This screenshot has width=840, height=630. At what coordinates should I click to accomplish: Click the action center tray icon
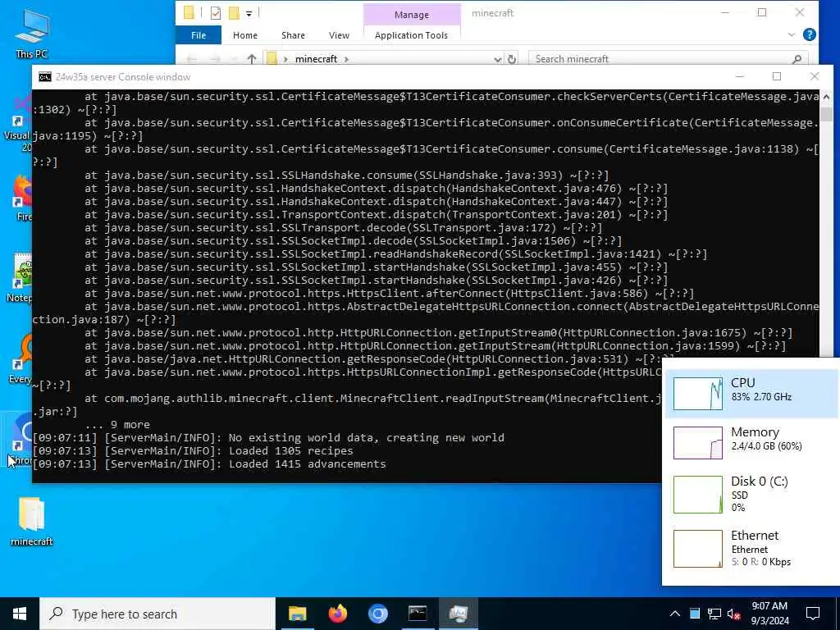(813, 614)
